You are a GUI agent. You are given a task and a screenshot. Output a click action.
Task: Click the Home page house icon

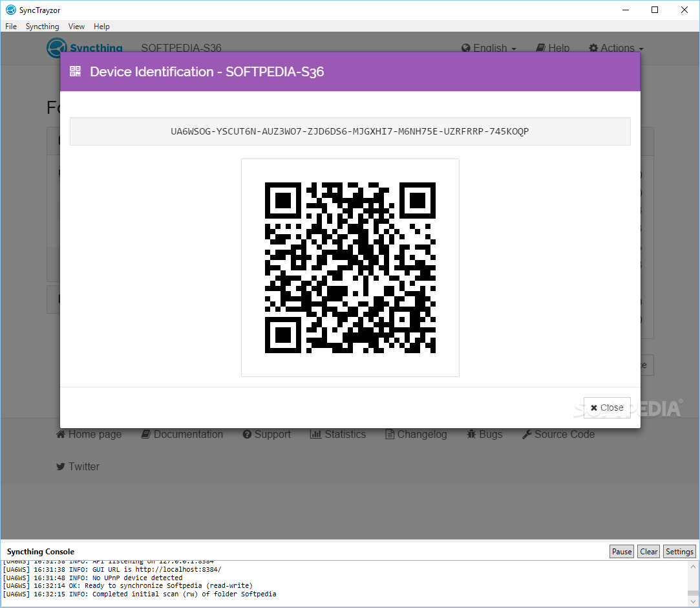61,434
